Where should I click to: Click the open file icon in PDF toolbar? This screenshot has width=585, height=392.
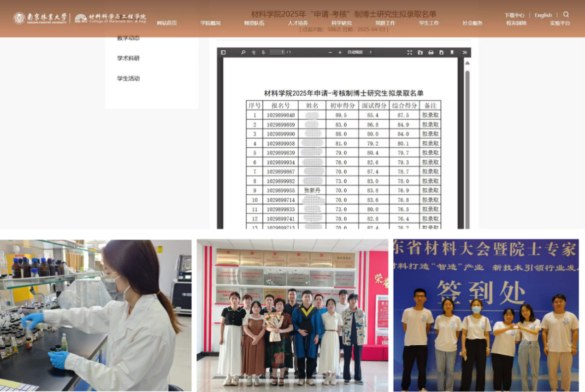coord(420,53)
